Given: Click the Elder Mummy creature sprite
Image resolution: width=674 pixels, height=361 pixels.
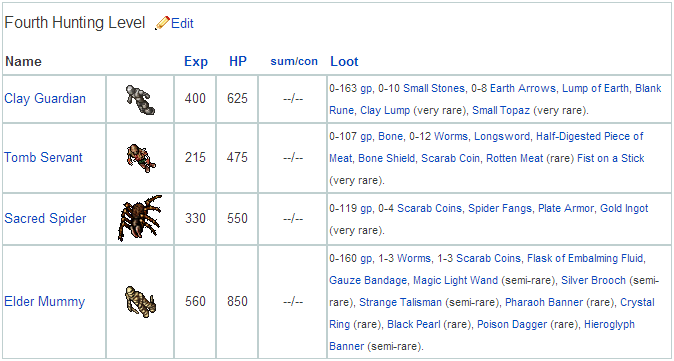Looking at the screenshot, I should click(x=140, y=302).
